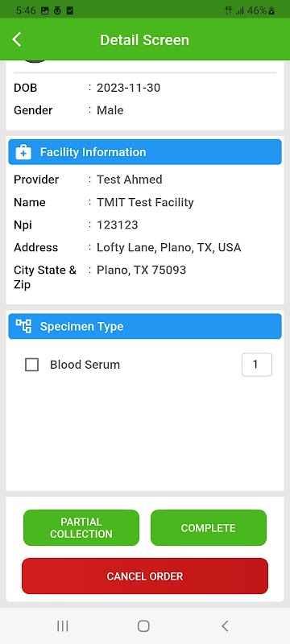This screenshot has width=290, height=644.
Task: Click the hierarchy icon beside Specimen Type
Action: coord(23,326)
